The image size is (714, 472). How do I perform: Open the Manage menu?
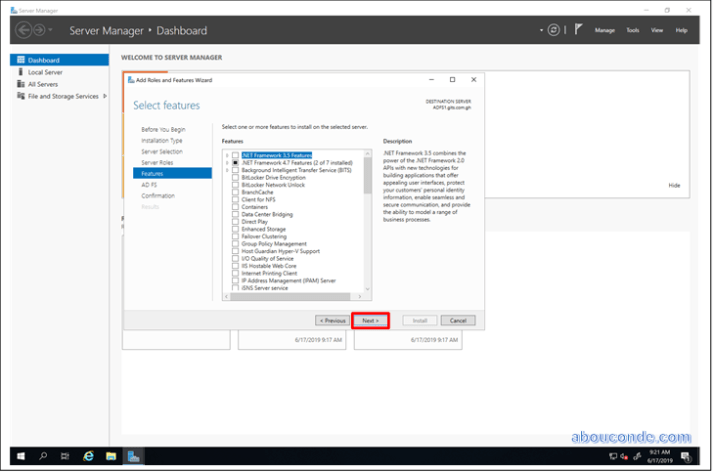tap(605, 30)
